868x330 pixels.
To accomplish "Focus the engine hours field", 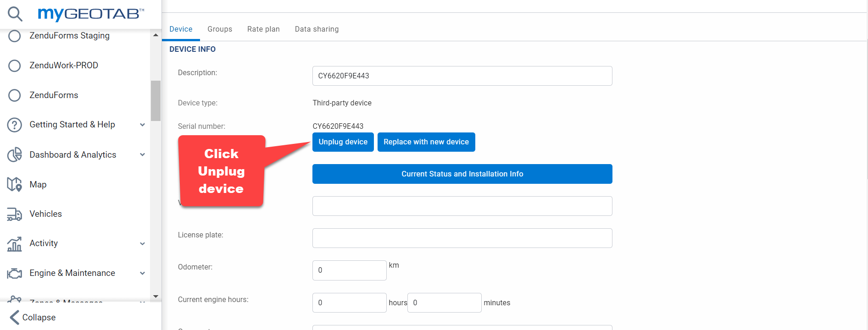I will click(x=350, y=303).
